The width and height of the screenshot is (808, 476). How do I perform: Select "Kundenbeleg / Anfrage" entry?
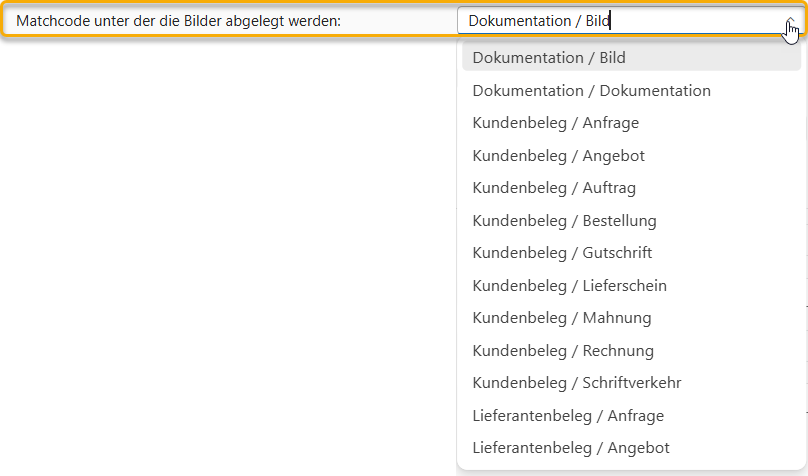pyautogui.click(x=555, y=123)
